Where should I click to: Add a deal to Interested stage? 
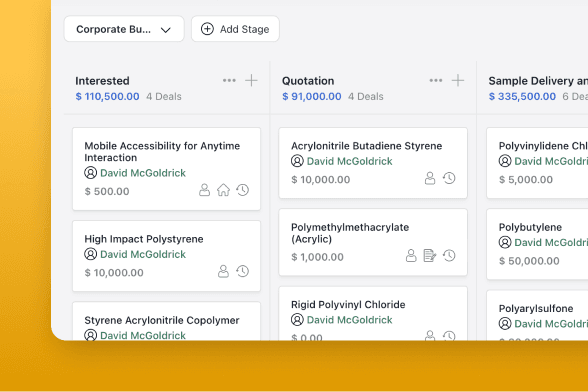pos(251,80)
